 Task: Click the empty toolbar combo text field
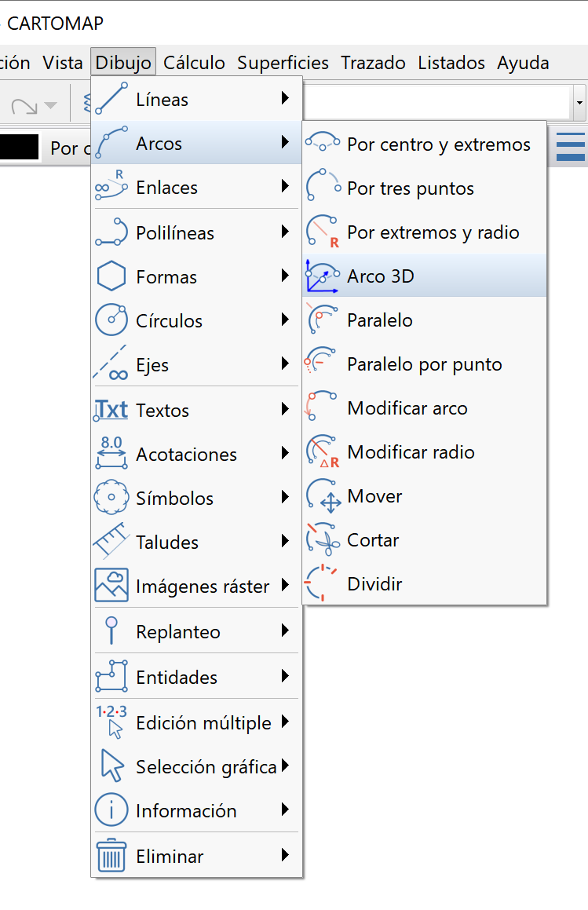point(437,103)
